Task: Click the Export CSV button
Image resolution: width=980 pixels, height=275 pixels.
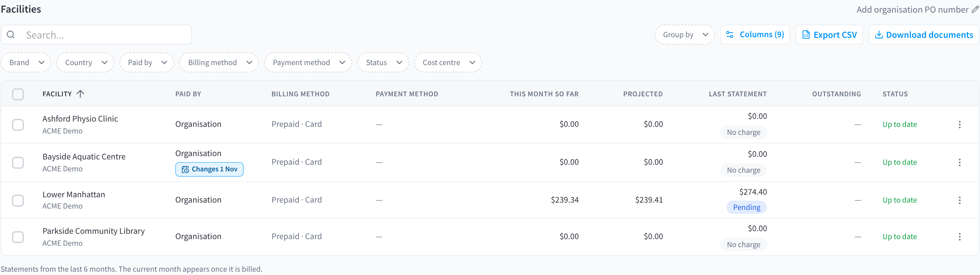Action: pos(829,35)
